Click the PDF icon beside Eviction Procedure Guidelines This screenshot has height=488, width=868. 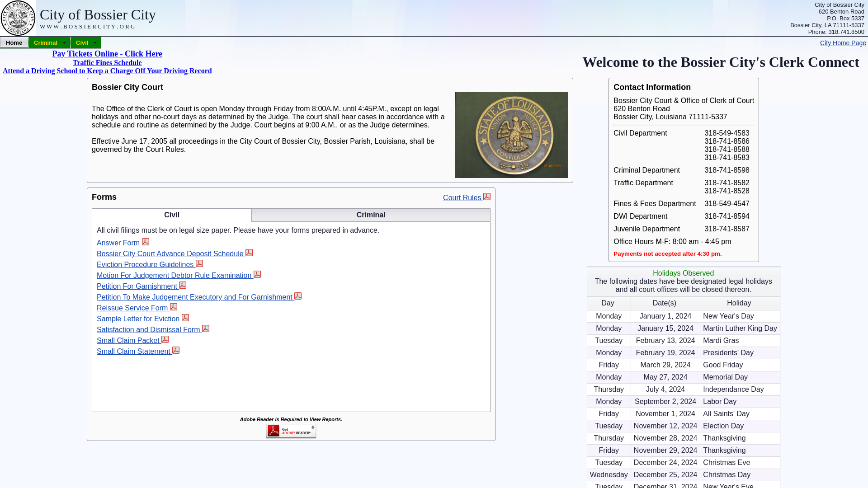pos(199,263)
